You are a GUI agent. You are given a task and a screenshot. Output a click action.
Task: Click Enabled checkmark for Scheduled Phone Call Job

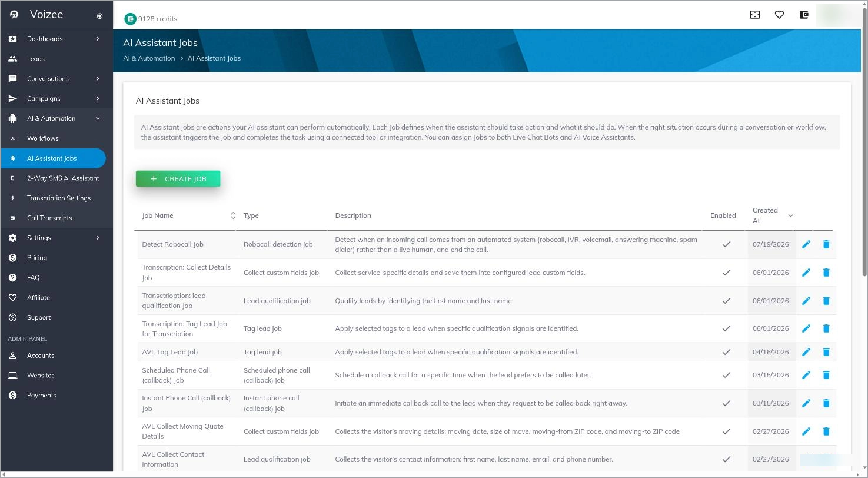click(726, 375)
